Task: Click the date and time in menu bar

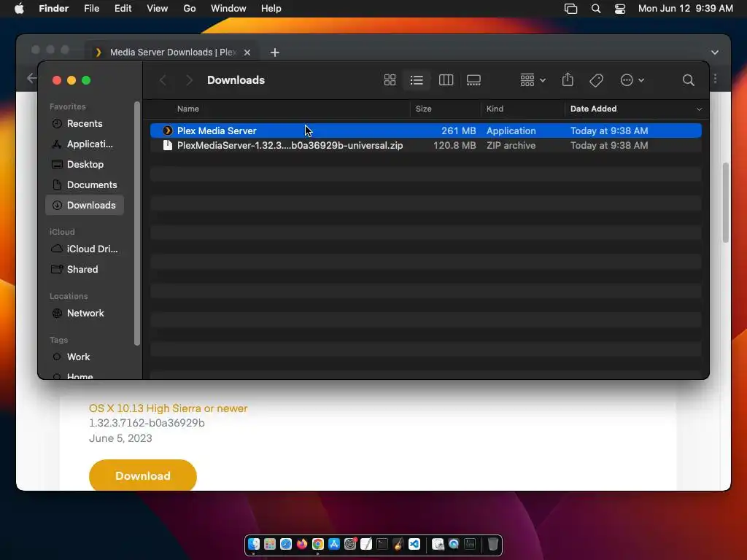Action: (x=686, y=9)
